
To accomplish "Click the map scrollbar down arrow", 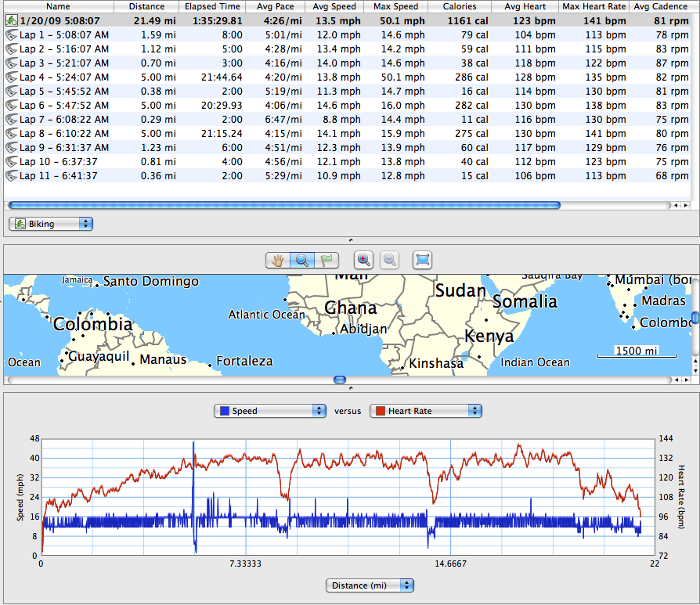I will coord(695,370).
